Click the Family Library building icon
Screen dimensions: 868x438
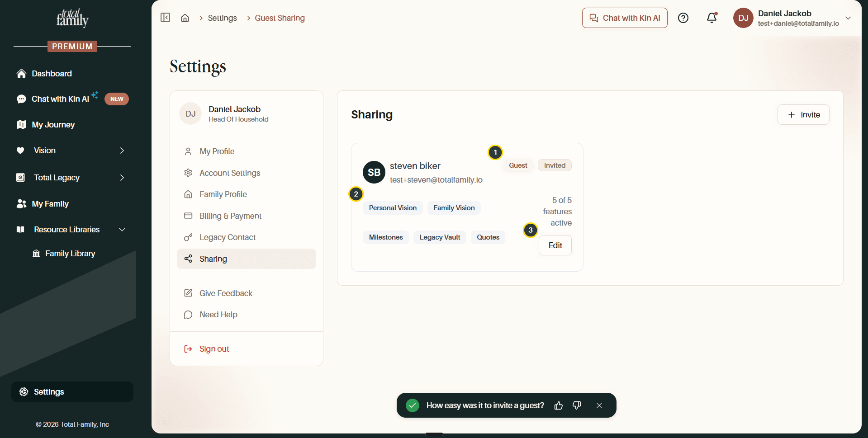coord(36,254)
